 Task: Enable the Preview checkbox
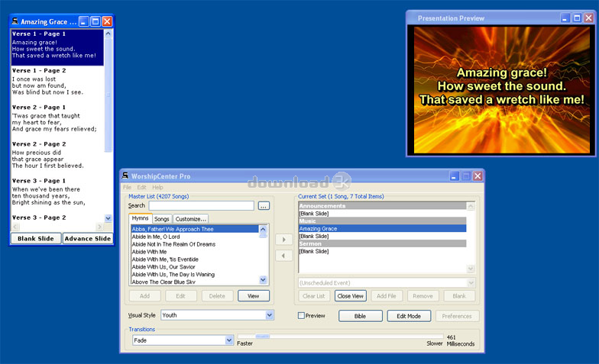click(301, 316)
